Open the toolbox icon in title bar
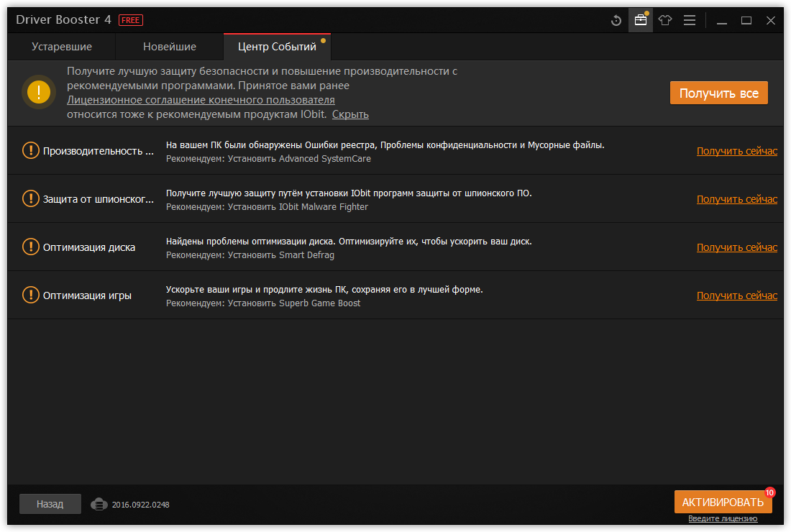 [x=641, y=20]
